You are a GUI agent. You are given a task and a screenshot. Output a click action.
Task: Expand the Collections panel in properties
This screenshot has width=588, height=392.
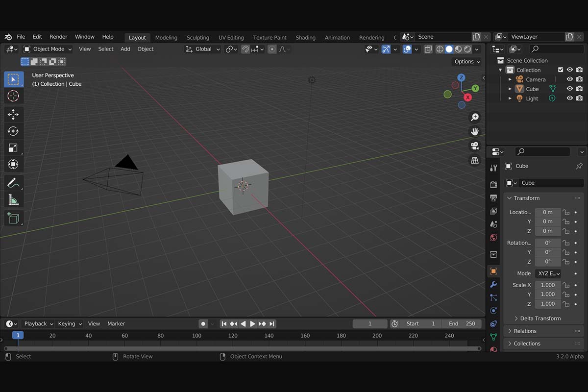pyautogui.click(x=544, y=344)
